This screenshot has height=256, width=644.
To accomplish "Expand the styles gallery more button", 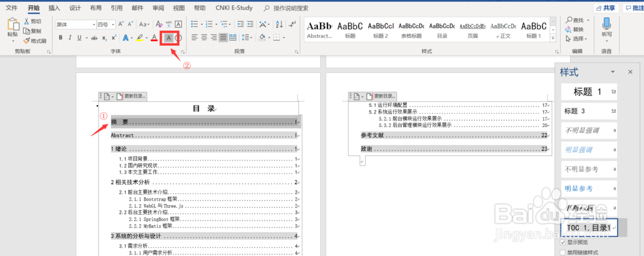I will coord(553,39).
